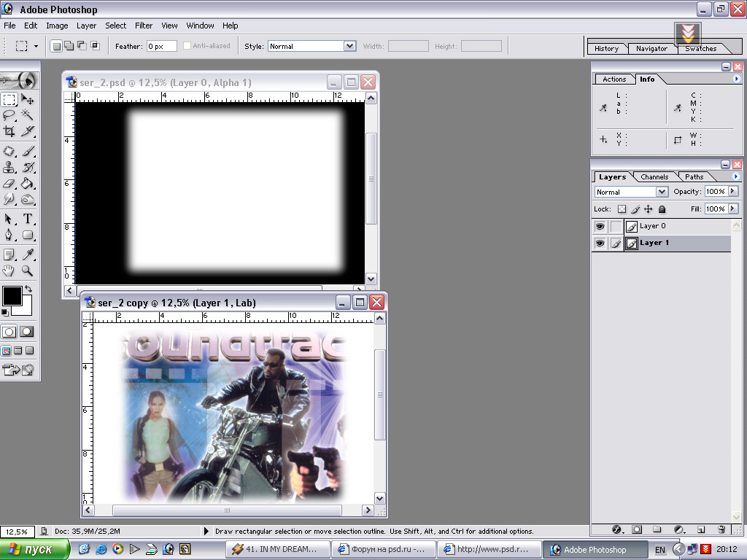Open the Swatches tab in palette well
The height and width of the screenshot is (560, 747).
tap(700, 49)
